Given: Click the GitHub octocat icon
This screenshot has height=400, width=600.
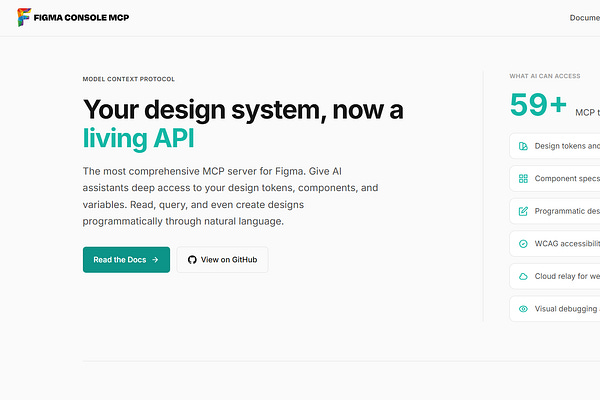Looking at the screenshot, I should click(x=192, y=260).
